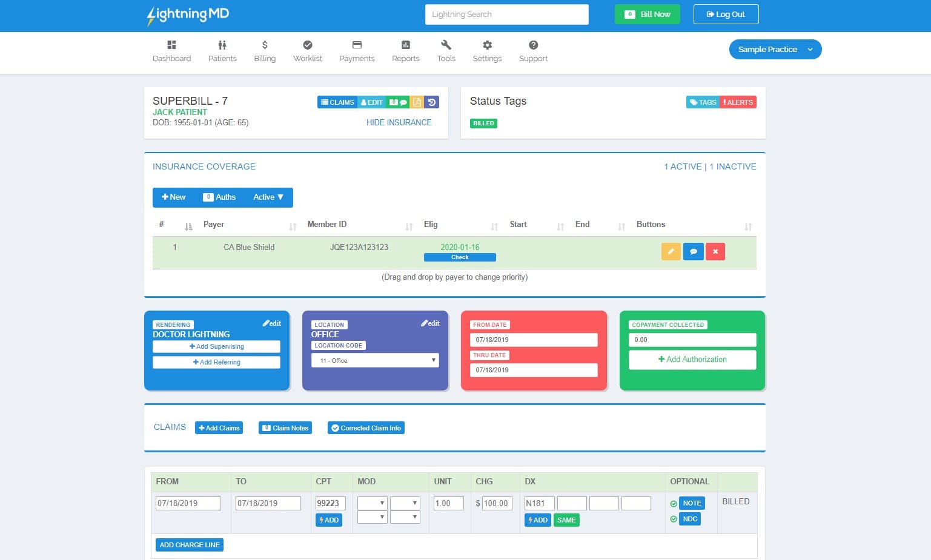Click the comment bubble icon in superbill header
This screenshot has width=931, height=560.
404,102
